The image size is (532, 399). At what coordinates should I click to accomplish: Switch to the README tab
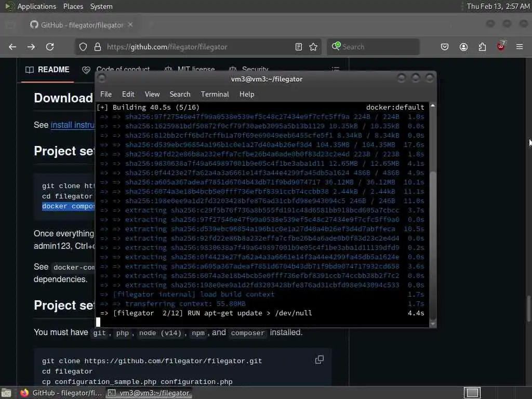[x=47, y=70]
